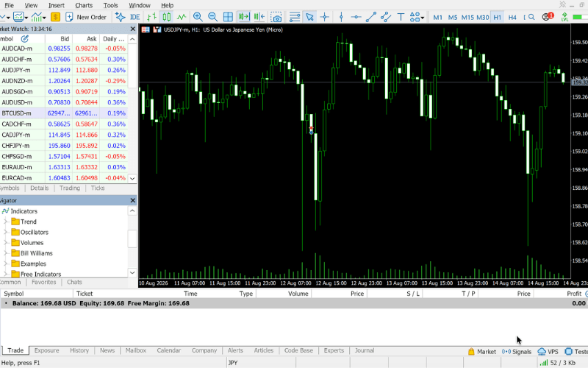Set timeframe to M15
The width and height of the screenshot is (588, 368).
click(x=467, y=17)
